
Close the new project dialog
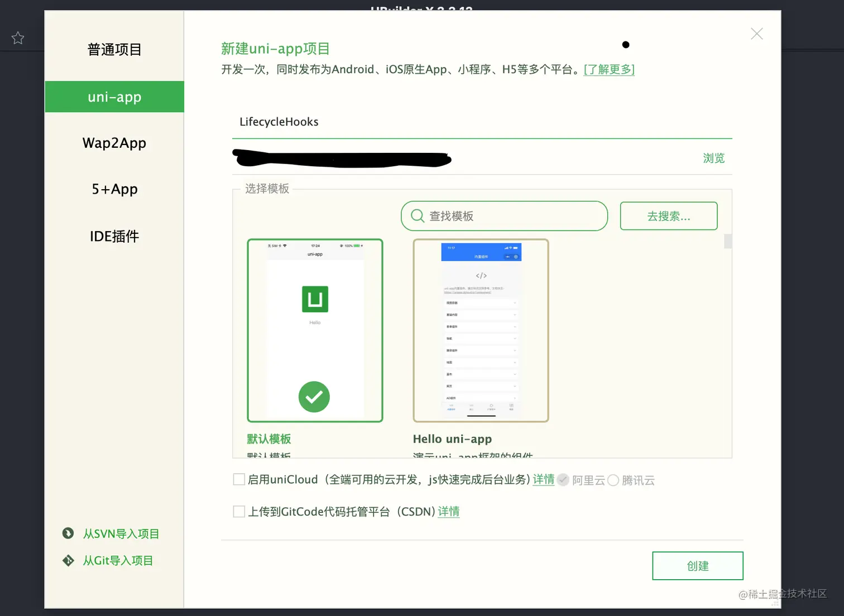[x=756, y=34]
